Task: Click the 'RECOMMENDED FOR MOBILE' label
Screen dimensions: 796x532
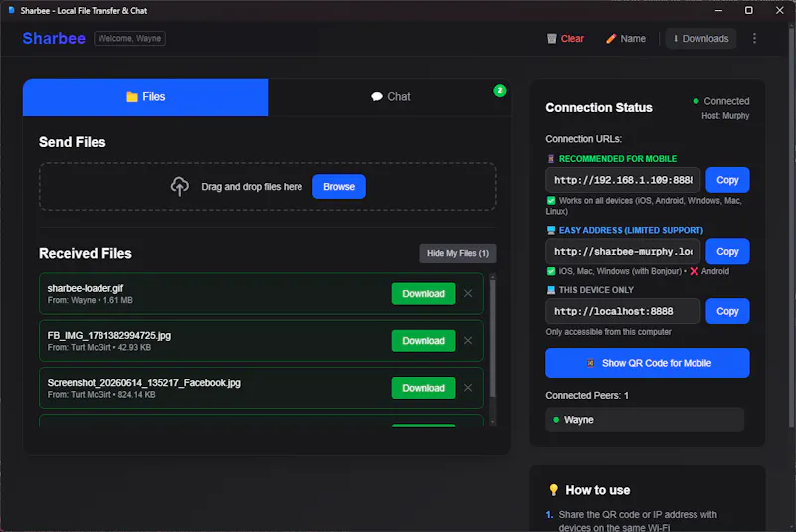Action: pyautogui.click(x=617, y=159)
